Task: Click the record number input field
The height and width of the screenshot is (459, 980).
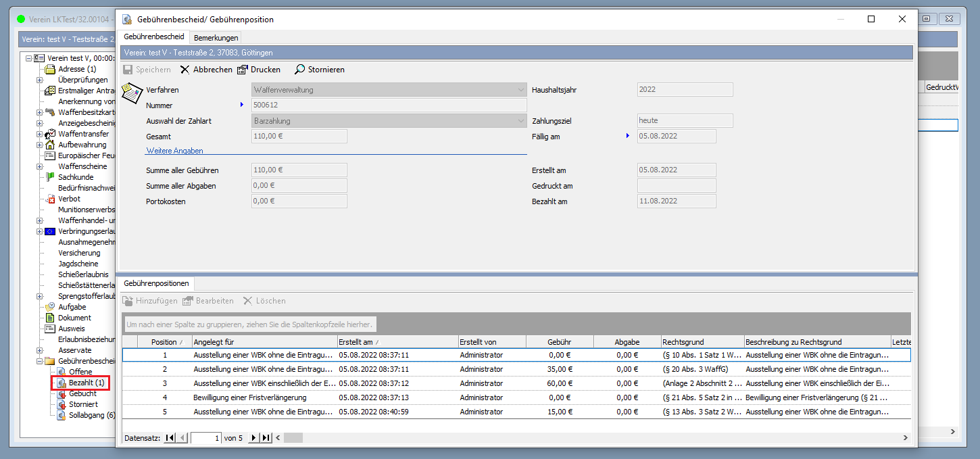Action: [206, 438]
